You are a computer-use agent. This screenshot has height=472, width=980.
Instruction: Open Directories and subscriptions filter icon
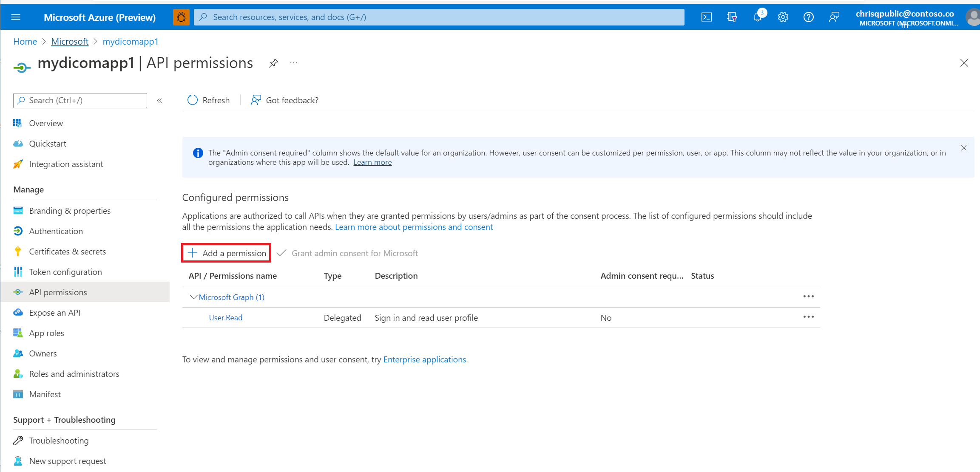click(732, 17)
